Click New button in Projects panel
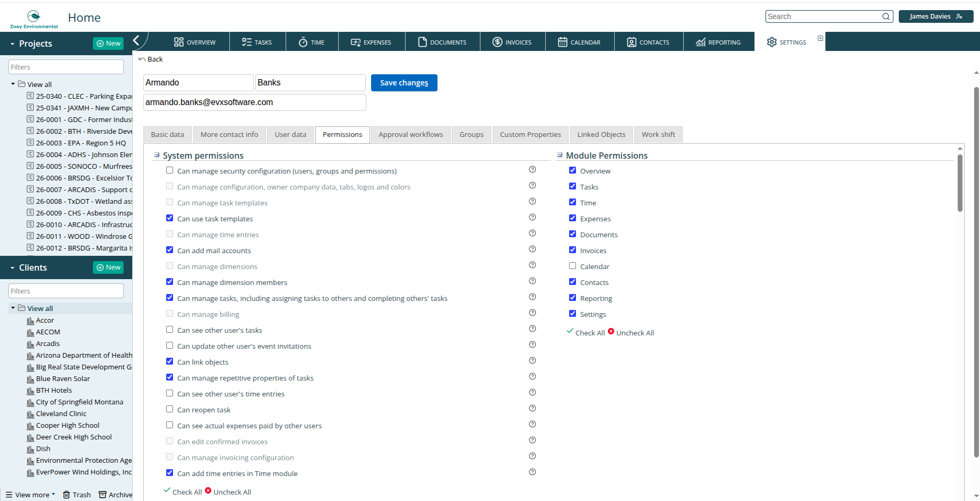The height and width of the screenshot is (501, 980). click(108, 44)
